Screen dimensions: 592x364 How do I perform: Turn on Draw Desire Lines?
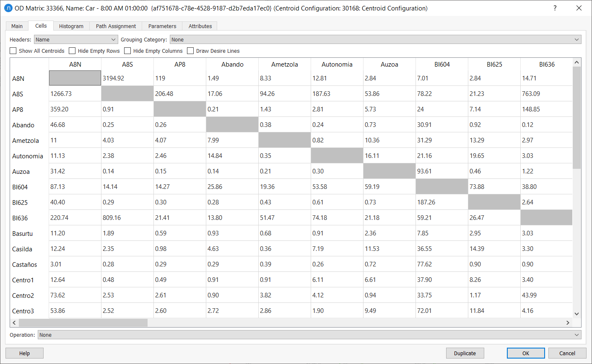190,51
